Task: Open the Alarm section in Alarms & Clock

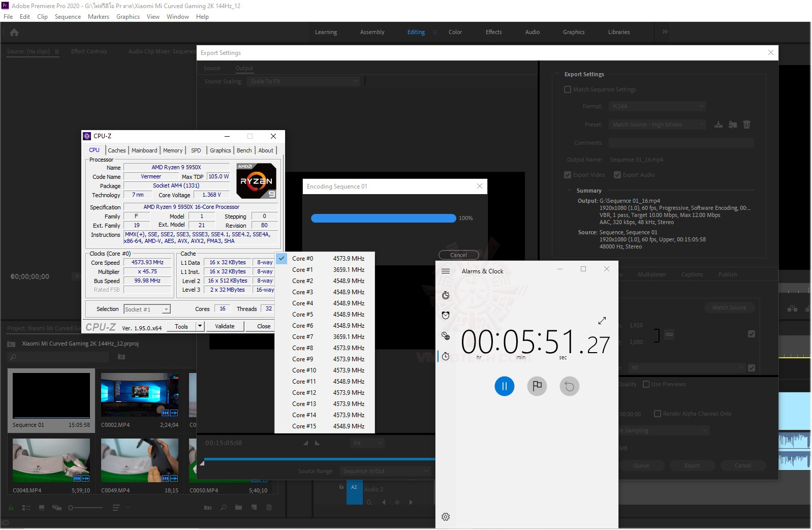Action: (446, 315)
